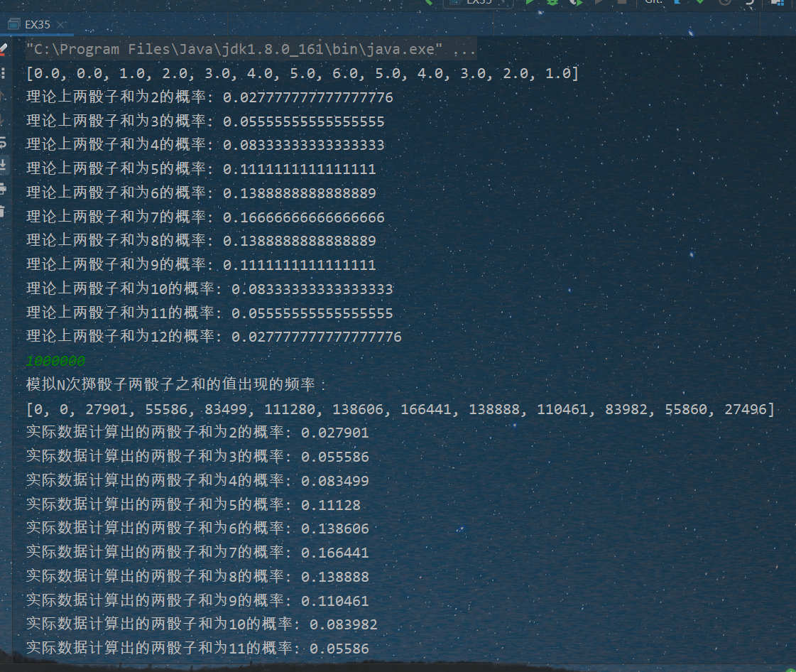The height and width of the screenshot is (672, 796).
Task: Click the print console output icon
Action: pos(3,189)
